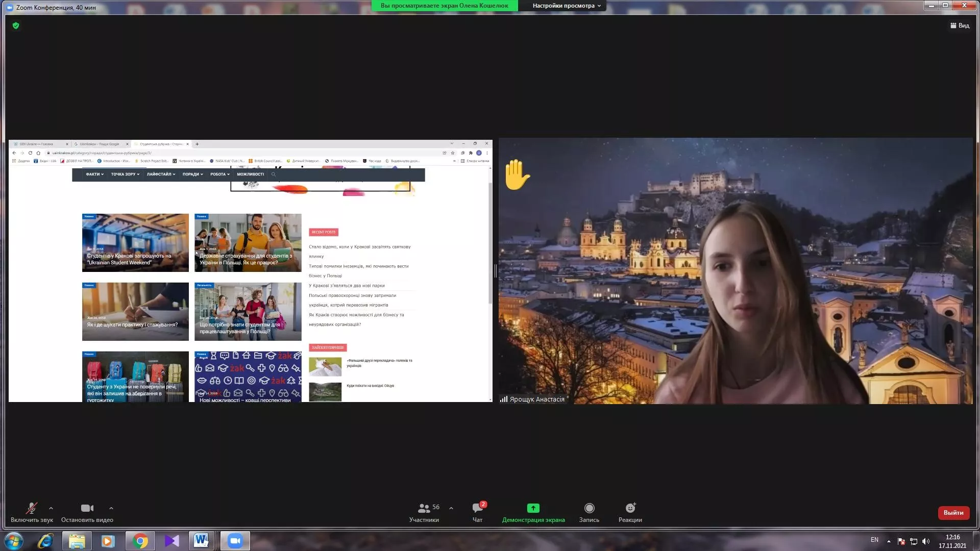Click the Share Screen green icon
980x551 pixels.
tap(533, 508)
